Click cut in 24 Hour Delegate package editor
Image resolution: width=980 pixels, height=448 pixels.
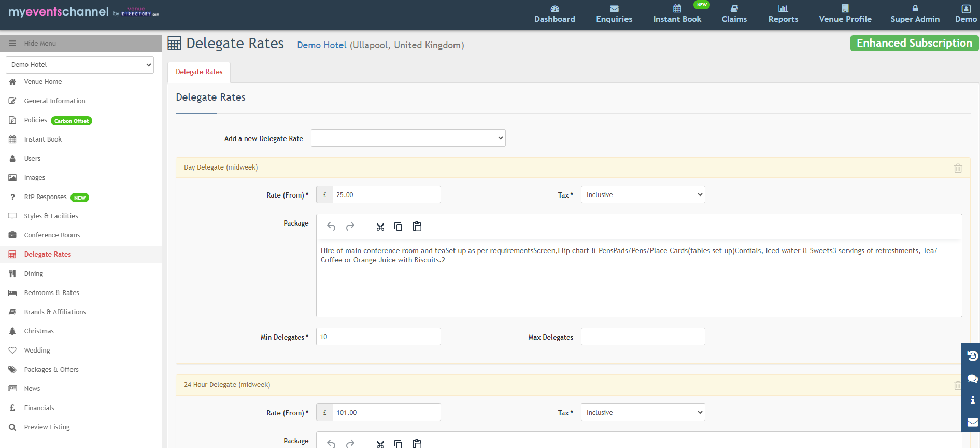click(380, 443)
